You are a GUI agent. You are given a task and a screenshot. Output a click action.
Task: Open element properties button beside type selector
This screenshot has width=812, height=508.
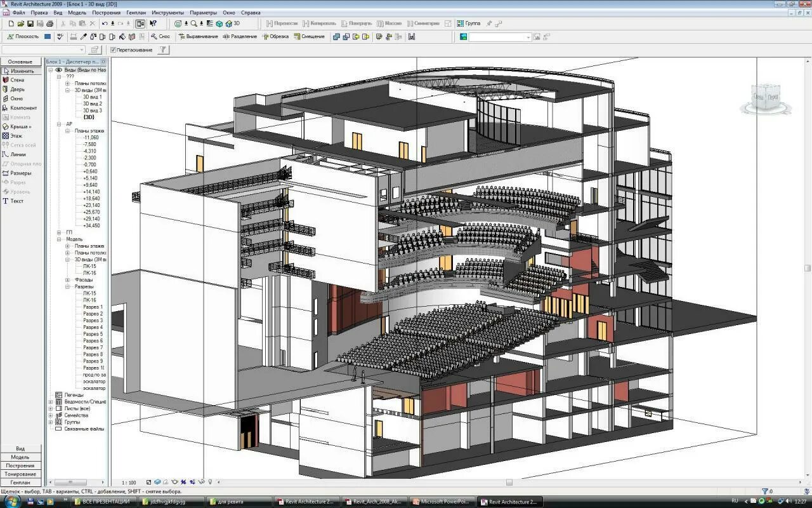pyautogui.click(x=95, y=50)
